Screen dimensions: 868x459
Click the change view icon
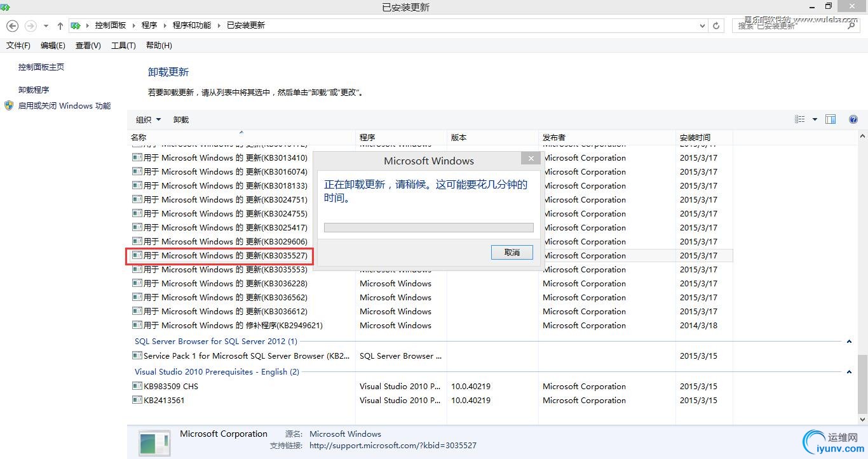tap(800, 119)
